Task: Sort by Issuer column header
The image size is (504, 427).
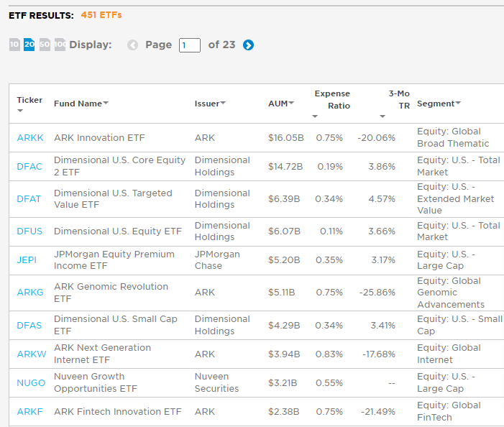Action: 210,104
